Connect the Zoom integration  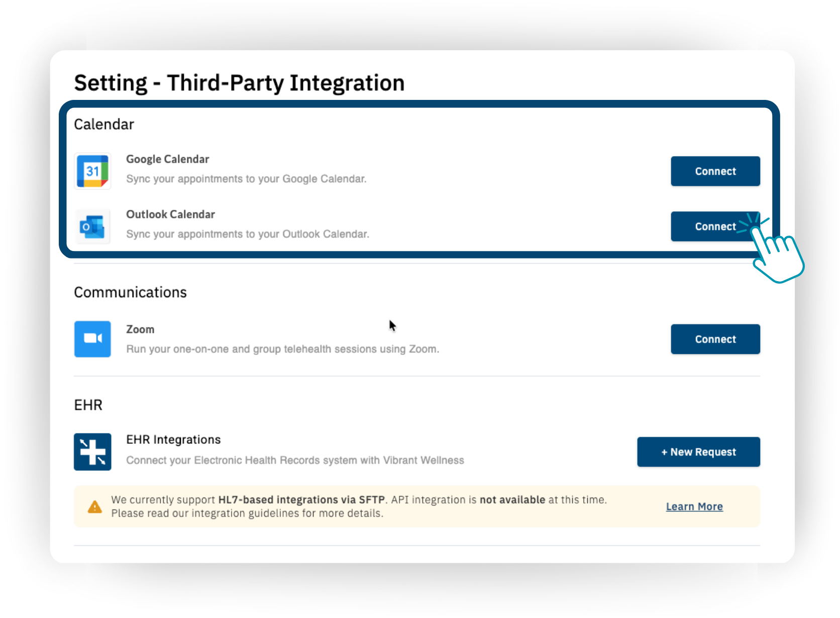coord(715,339)
